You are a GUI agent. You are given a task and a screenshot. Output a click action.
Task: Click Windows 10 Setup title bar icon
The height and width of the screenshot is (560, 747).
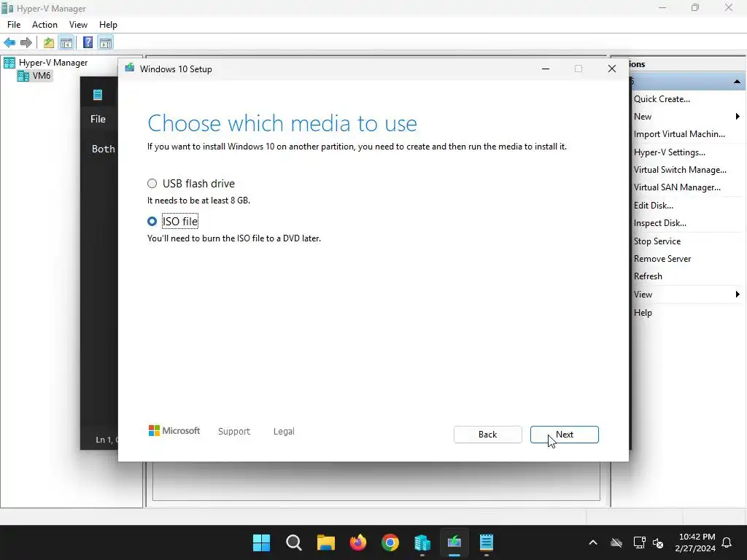click(130, 68)
